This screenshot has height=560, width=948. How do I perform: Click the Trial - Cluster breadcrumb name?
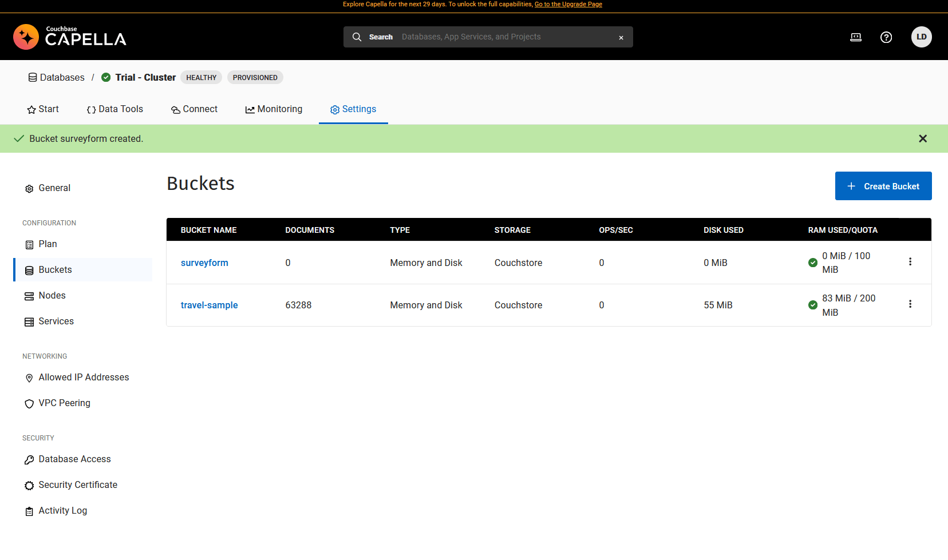tap(145, 77)
